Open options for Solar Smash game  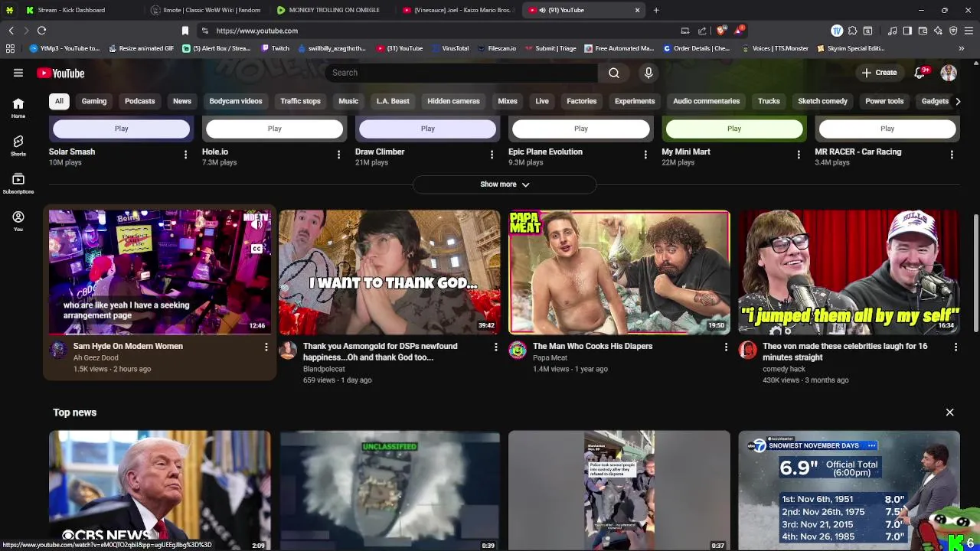click(185, 155)
